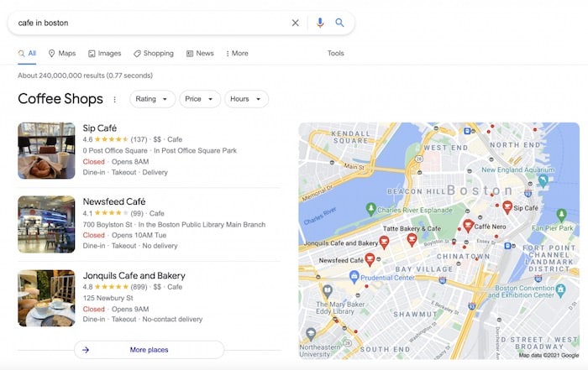Select the Caffè Nero map pin
588x370 pixels.
(468, 226)
